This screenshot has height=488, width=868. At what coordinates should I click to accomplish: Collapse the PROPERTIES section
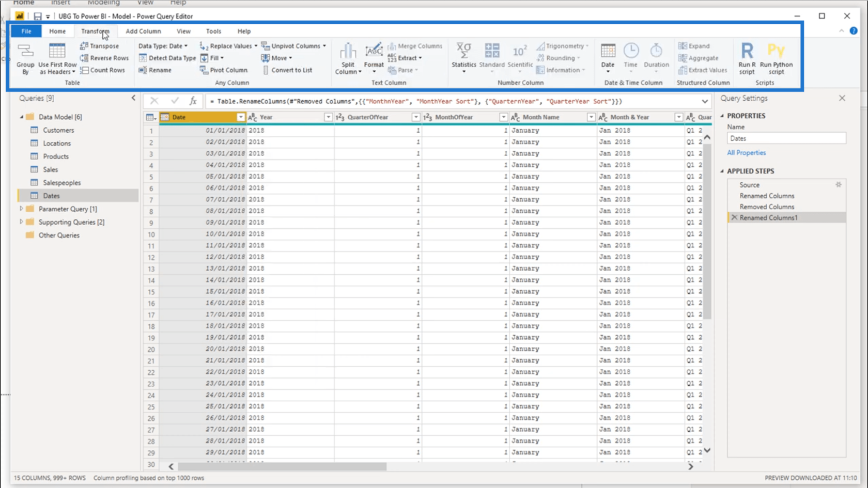point(722,116)
